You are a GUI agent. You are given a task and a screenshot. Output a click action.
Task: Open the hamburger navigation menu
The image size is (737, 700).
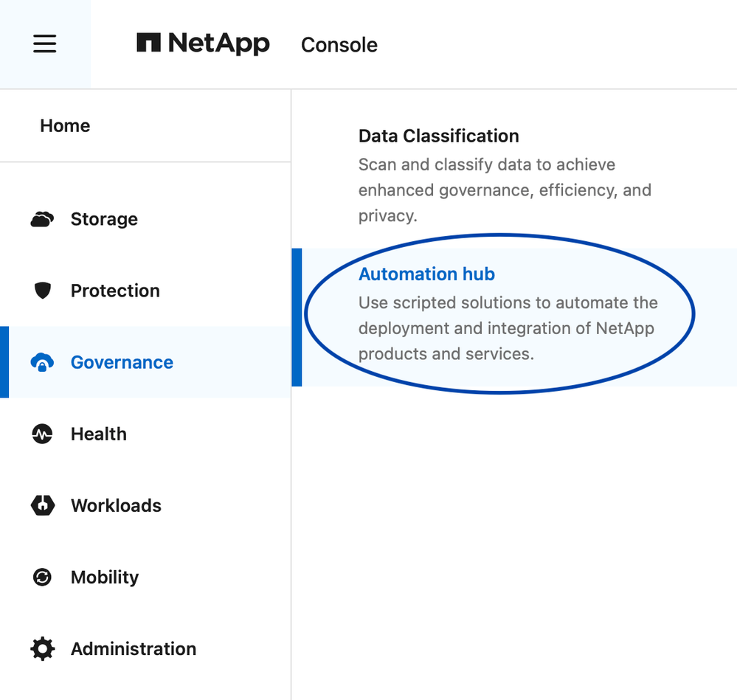pos(45,44)
